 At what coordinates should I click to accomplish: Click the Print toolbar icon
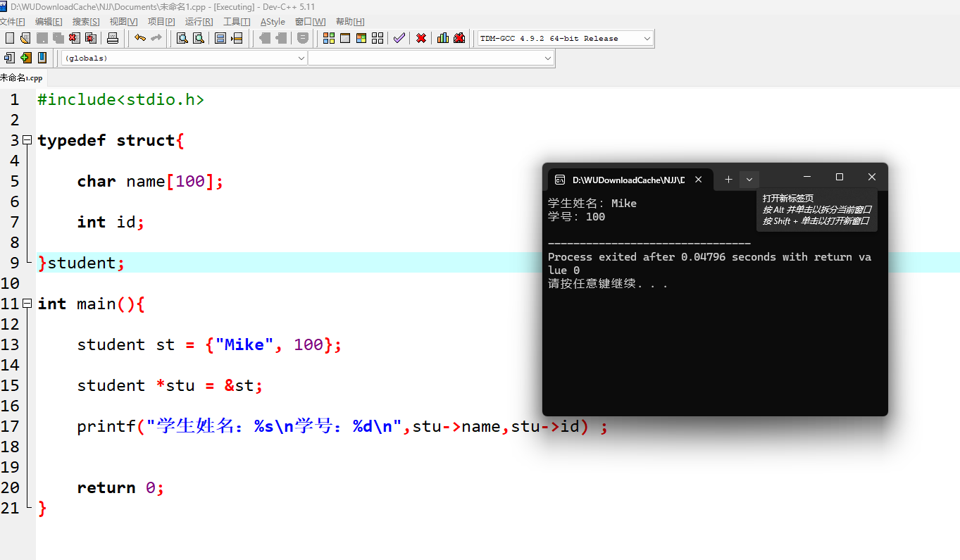113,38
